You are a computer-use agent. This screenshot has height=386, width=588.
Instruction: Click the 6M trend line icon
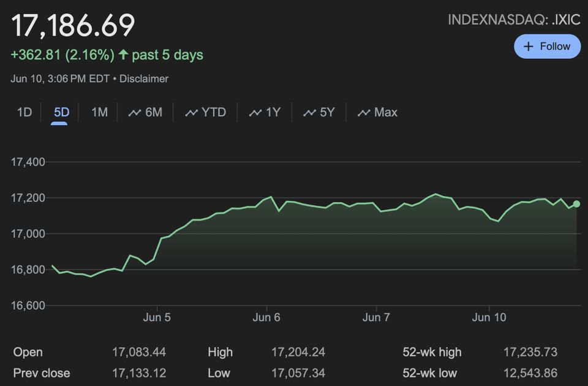tap(135, 113)
